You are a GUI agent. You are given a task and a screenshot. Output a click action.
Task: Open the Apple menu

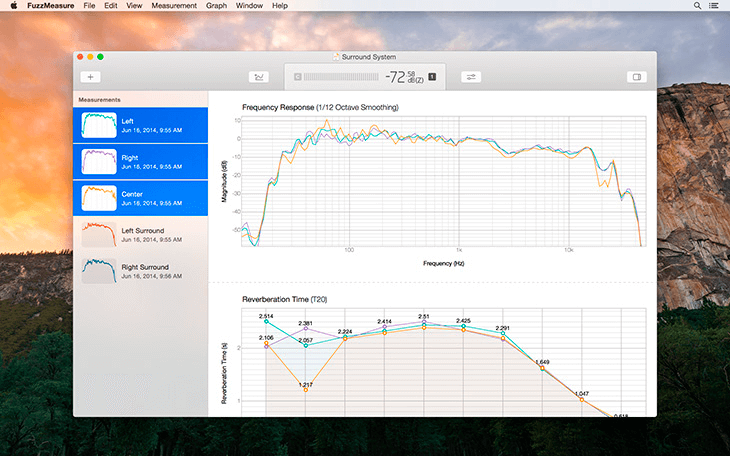[x=14, y=6]
